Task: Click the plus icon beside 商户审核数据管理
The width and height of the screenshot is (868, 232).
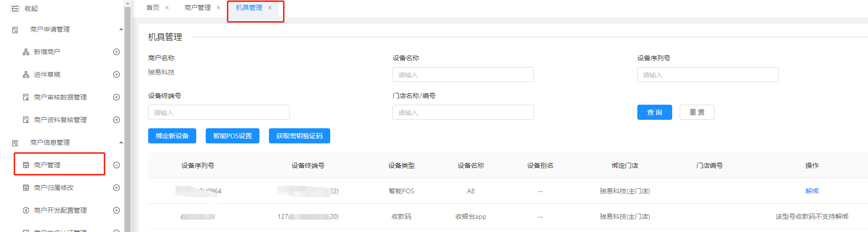Action: pyautogui.click(x=117, y=97)
